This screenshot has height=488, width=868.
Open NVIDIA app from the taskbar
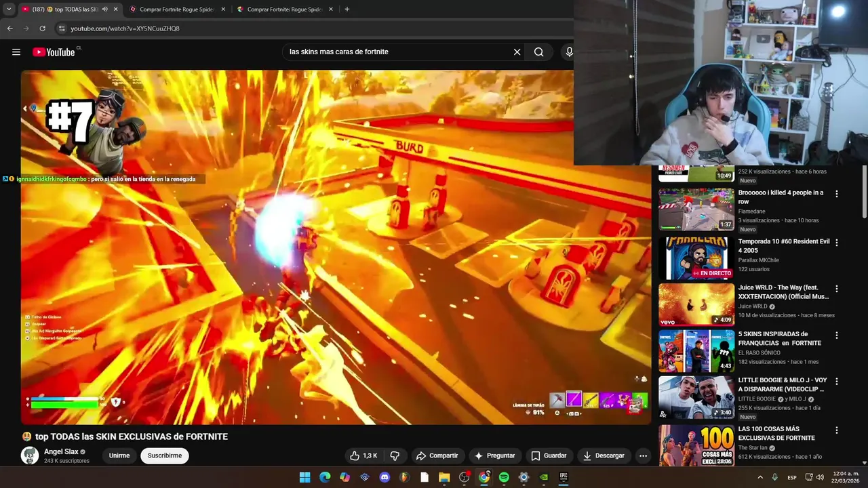point(544,477)
